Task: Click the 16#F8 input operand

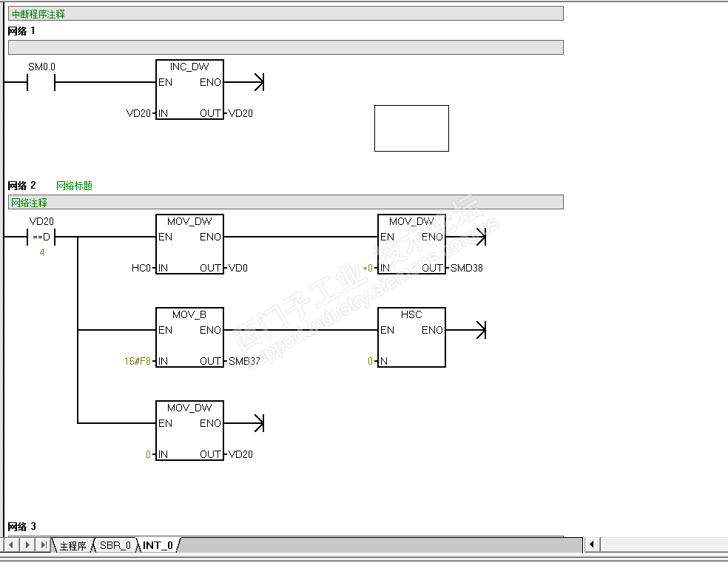Action: click(x=138, y=361)
